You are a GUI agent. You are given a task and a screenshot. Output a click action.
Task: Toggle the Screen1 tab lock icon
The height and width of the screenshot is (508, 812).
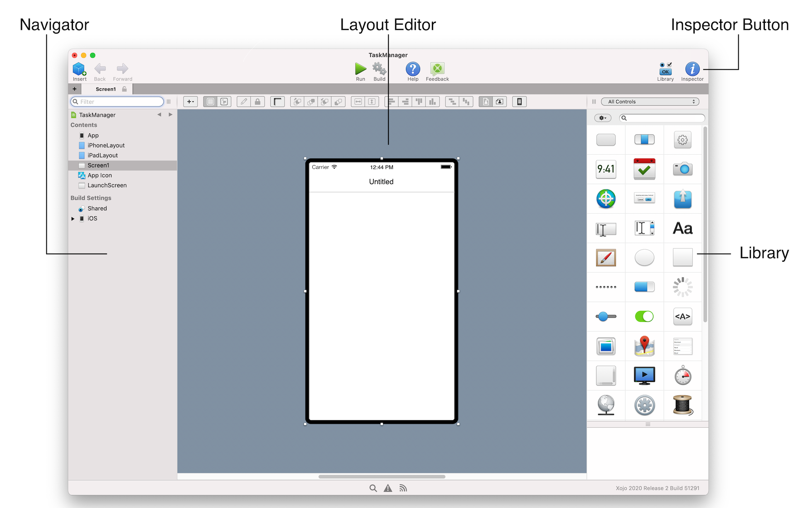point(125,89)
